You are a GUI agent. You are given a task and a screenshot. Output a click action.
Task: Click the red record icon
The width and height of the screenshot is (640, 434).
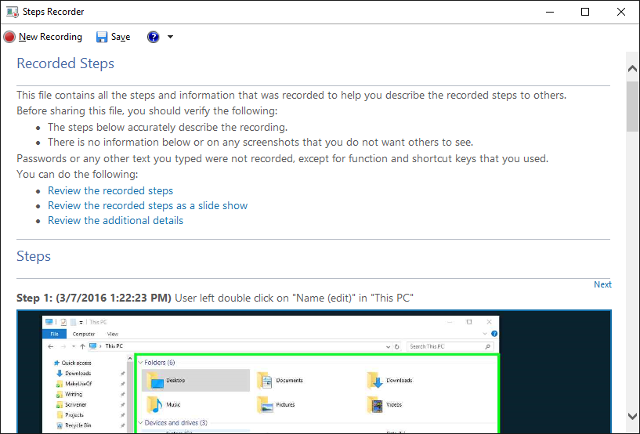[x=9, y=37]
